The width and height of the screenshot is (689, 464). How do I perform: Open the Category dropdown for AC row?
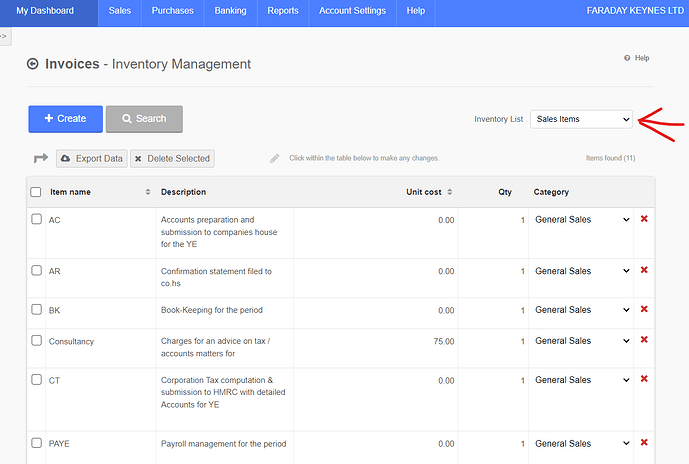pos(582,220)
